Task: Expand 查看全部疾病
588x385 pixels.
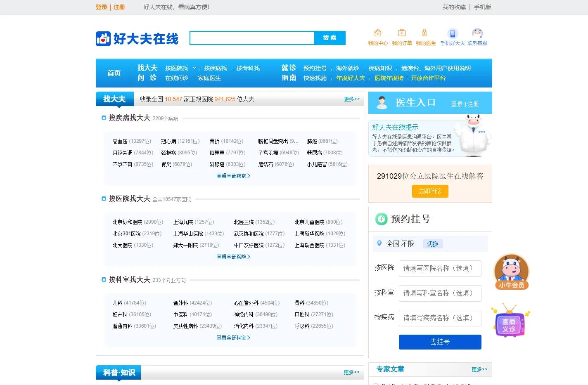Action: (x=233, y=176)
